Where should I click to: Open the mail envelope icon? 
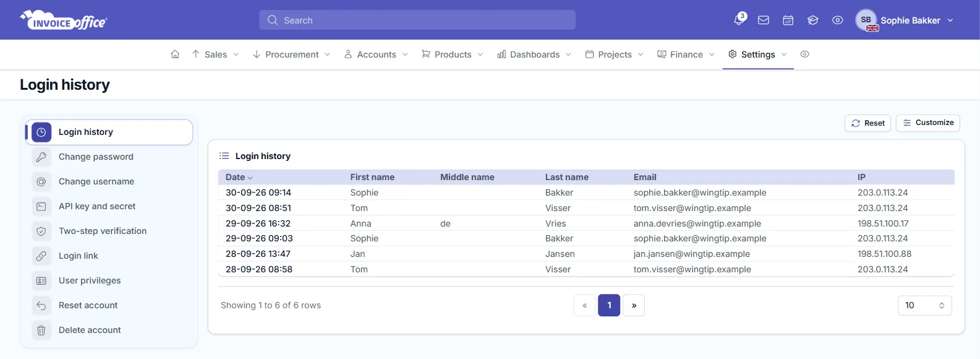pos(764,20)
